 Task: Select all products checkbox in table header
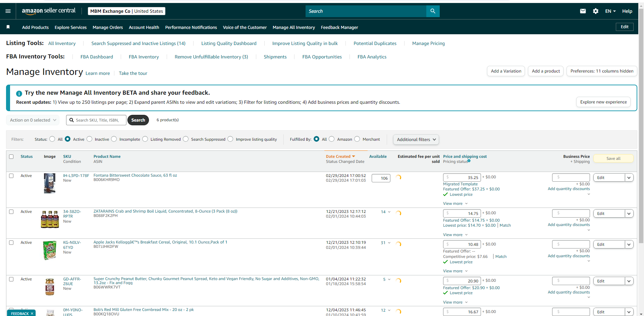11,156
